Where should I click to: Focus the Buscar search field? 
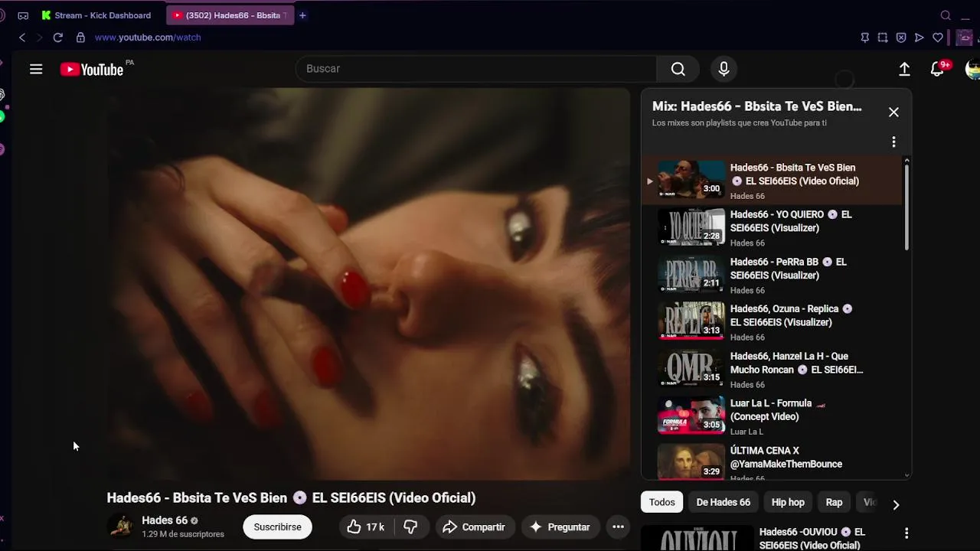coord(476,69)
